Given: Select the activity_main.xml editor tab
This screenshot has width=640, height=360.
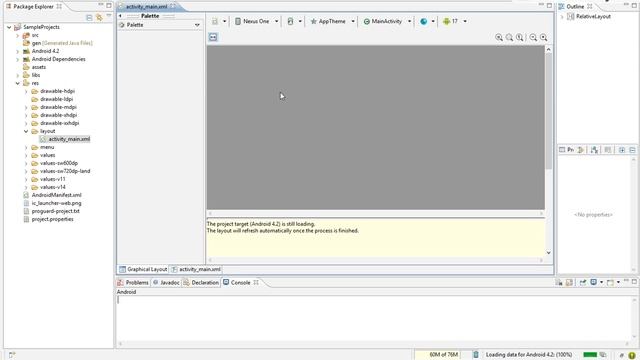Looking at the screenshot, I should pos(146,7).
